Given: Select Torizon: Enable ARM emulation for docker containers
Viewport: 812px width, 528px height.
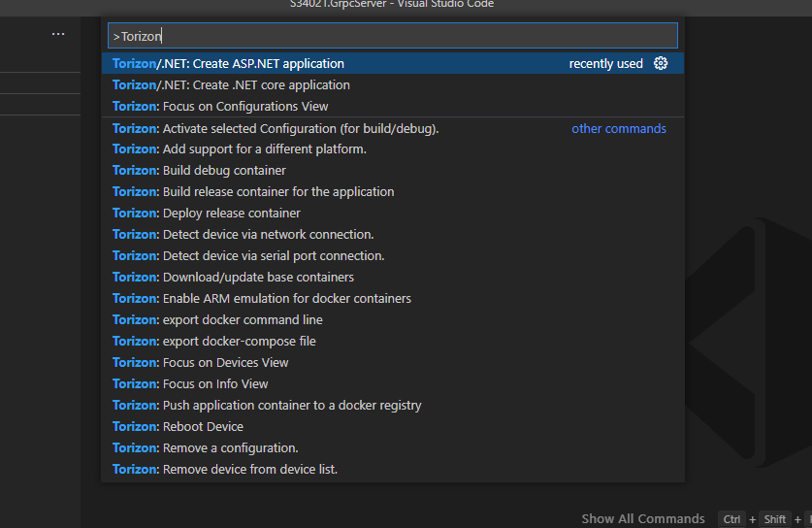Looking at the screenshot, I should pos(393,299).
